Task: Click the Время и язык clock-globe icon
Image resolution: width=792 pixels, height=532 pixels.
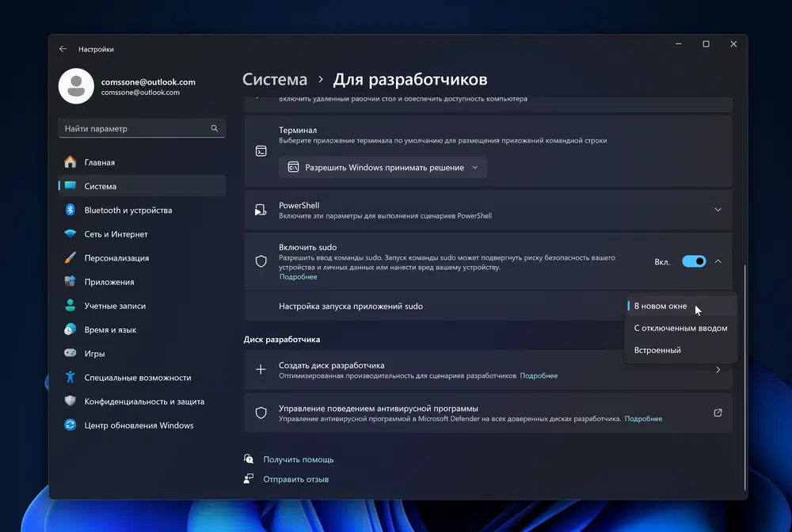Action: click(x=70, y=329)
